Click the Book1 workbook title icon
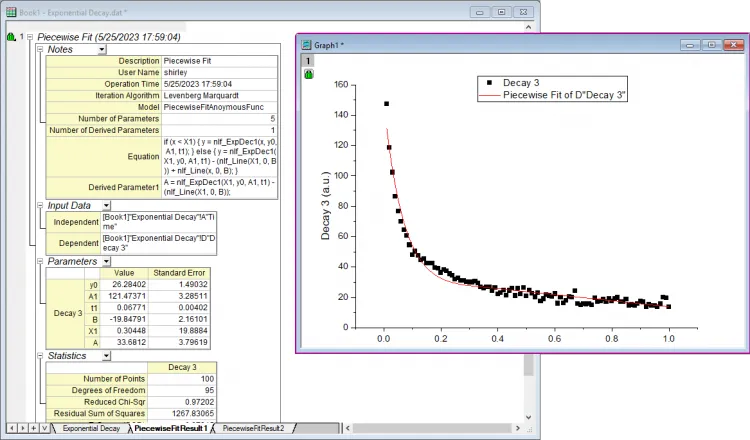The width and height of the screenshot is (750, 440). pos(11,10)
